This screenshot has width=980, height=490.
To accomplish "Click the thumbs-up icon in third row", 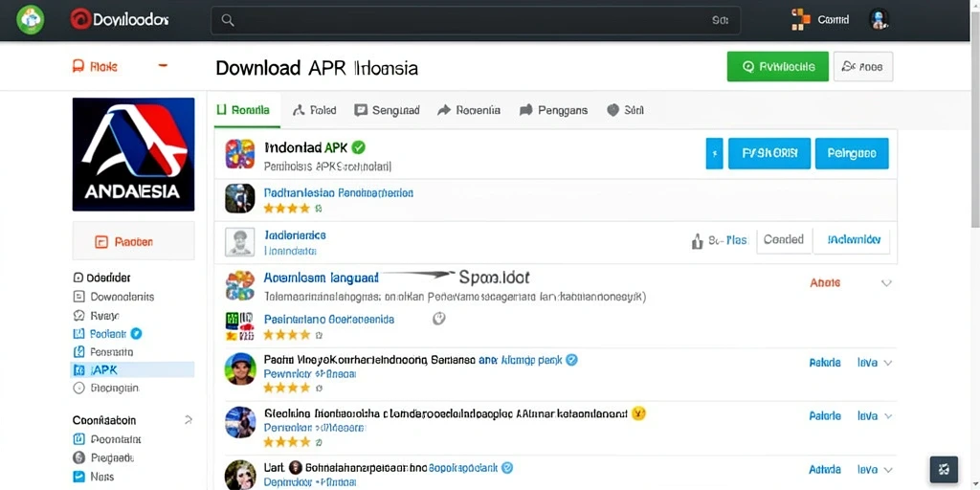I will 698,241.
